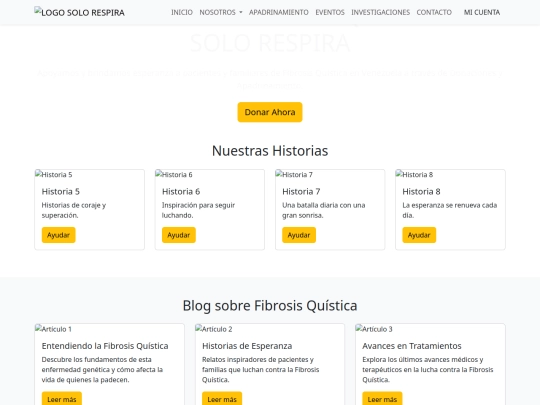Screen dimensions: 540x405
Task: Click the Donar Ahora button
Action: 270,112
